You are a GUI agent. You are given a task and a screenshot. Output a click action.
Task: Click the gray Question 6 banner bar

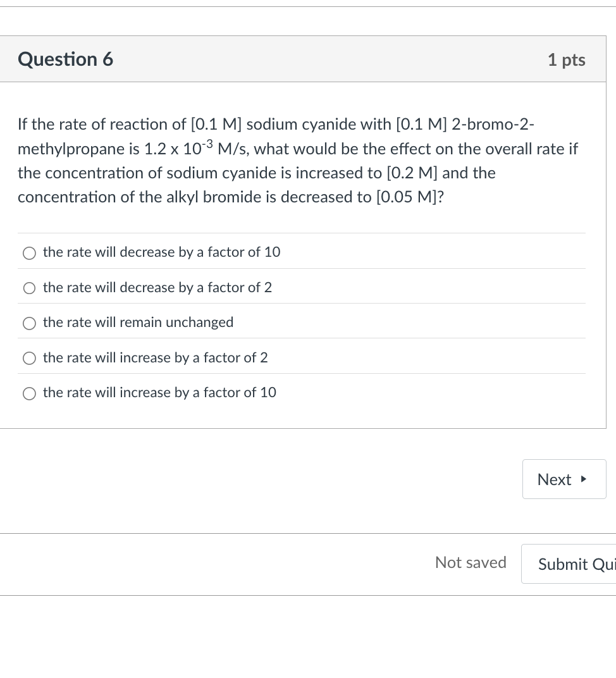click(304, 59)
